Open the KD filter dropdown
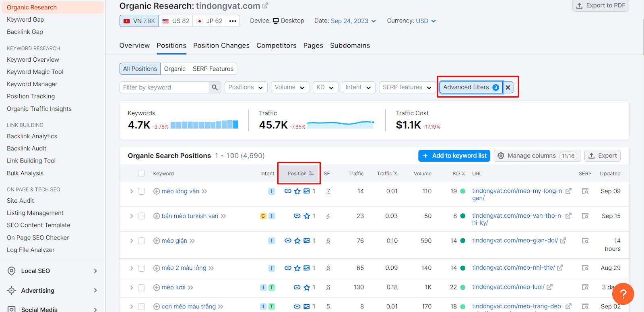 (x=325, y=87)
